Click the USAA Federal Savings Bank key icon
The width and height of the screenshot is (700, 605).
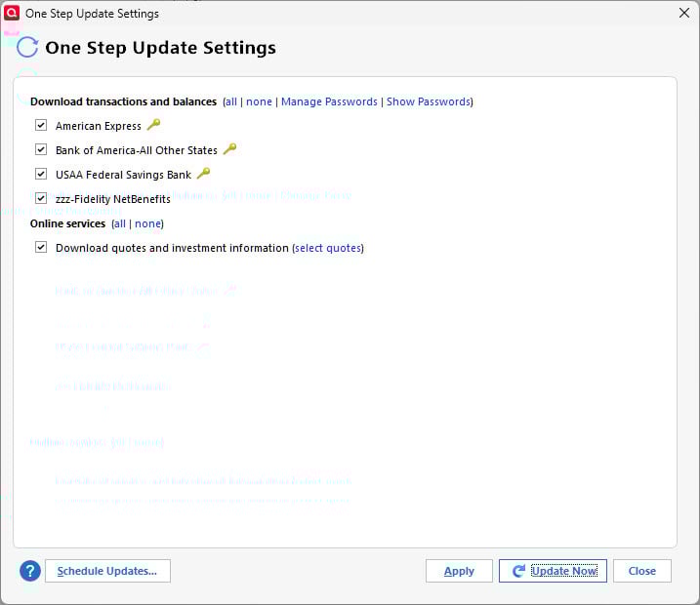[x=204, y=173]
